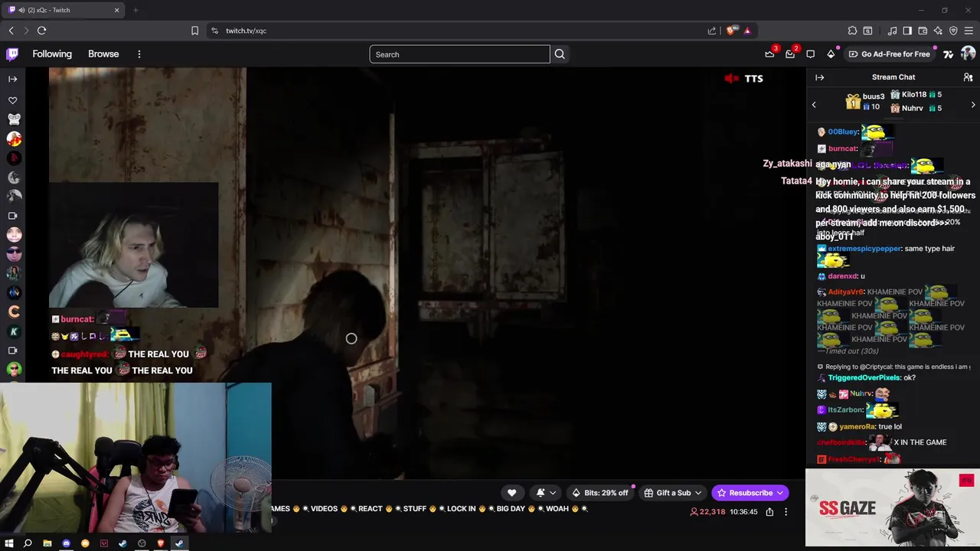The image size is (980, 551).
Task: Toggle TTS muted speaker on stream
Action: click(732, 78)
